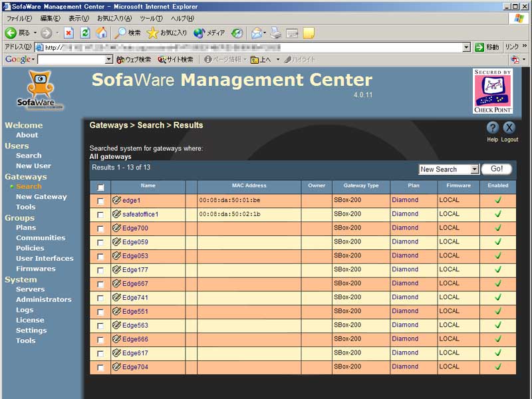Click the MAC address 00:08:da:50:01:be

[x=229, y=200]
